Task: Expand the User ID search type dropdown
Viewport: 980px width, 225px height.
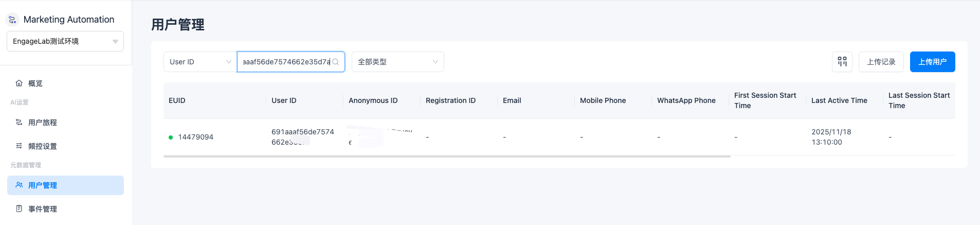Action: [x=200, y=62]
